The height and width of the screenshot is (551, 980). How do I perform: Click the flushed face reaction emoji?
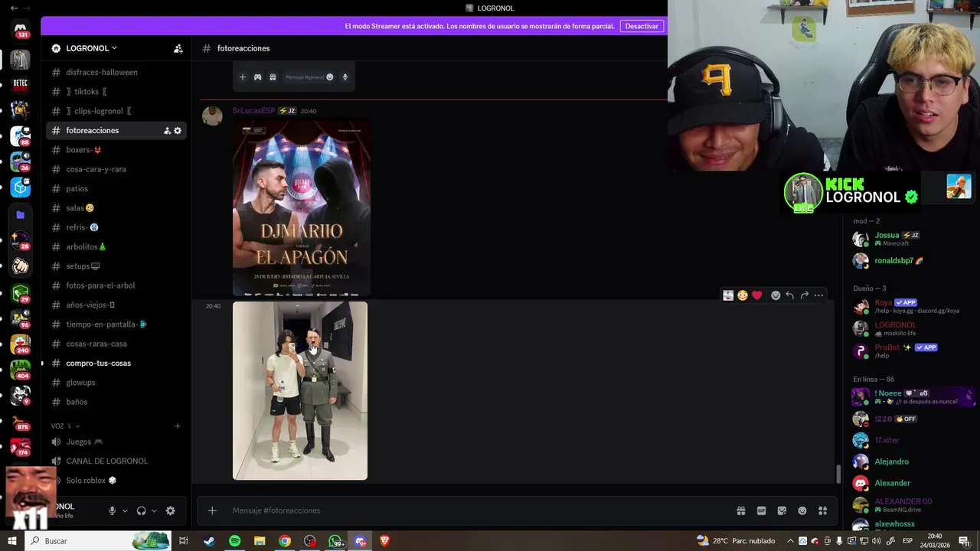tap(743, 295)
